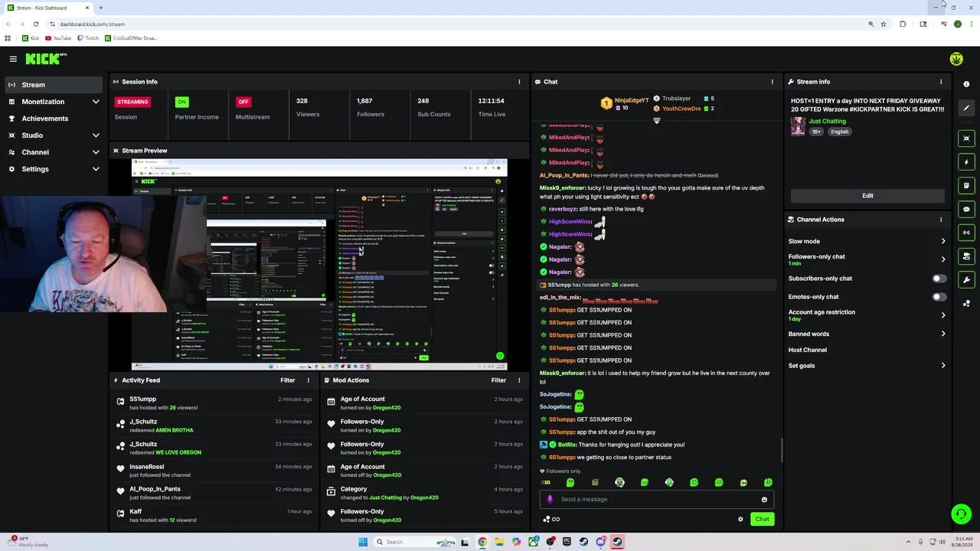Open Activity Feed three-dot menu
Viewport: 980px width, 551px height.
pyautogui.click(x=309, y=380)
